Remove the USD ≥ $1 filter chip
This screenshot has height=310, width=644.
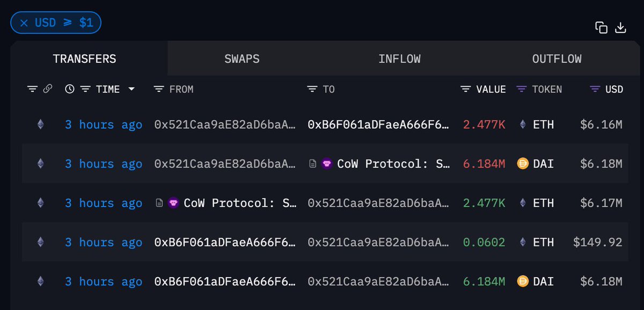coord(56,23)
